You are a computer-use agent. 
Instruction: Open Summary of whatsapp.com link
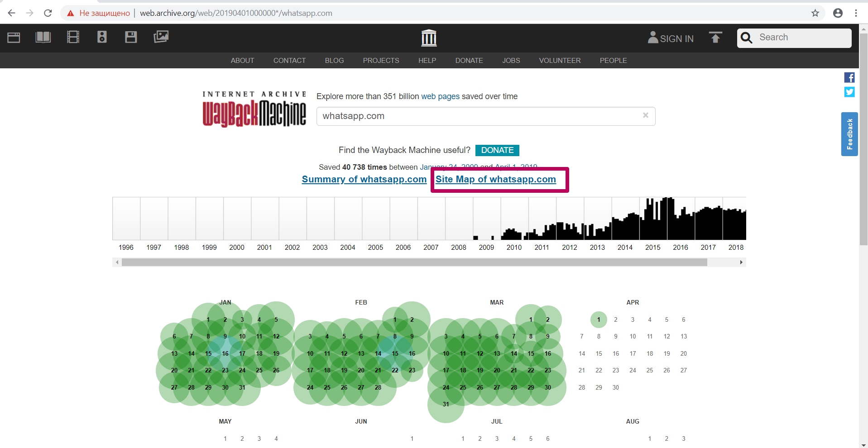click(364, 179)
